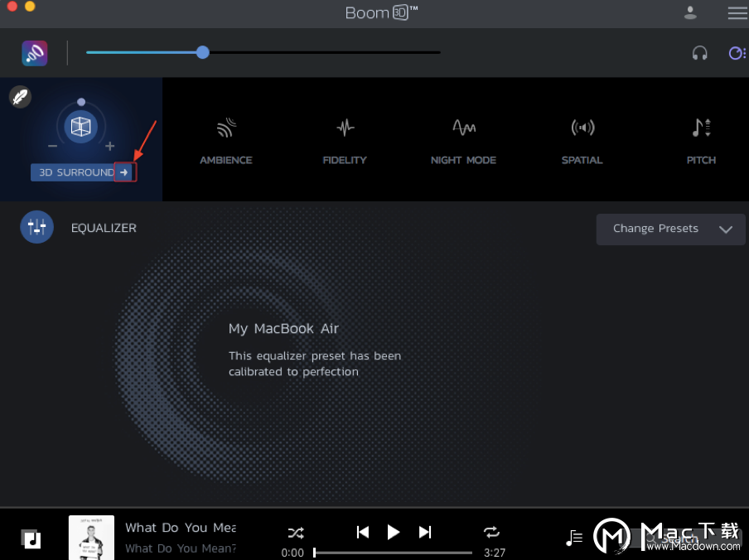749x560 pixels.
Task: Skip to the next track
Action: pyautogui.click(x=425, y=532)
